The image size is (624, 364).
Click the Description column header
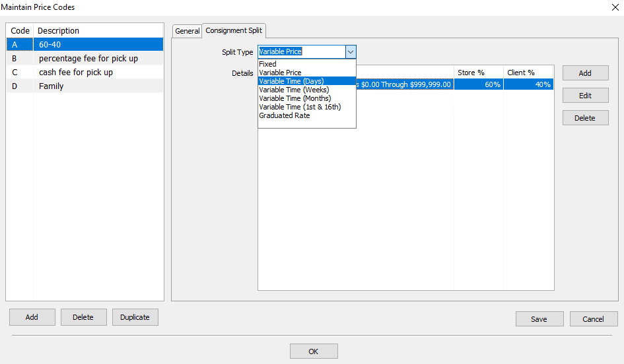[98, 30]
